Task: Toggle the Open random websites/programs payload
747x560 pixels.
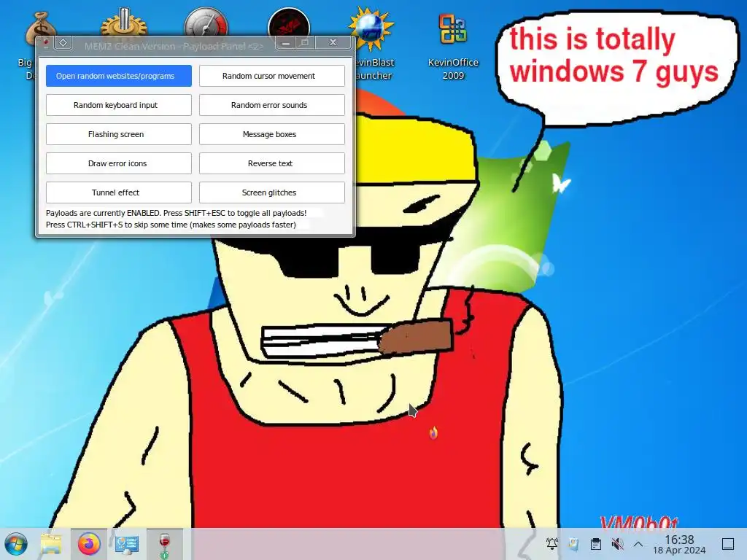Action: click(x=119, y=76)
